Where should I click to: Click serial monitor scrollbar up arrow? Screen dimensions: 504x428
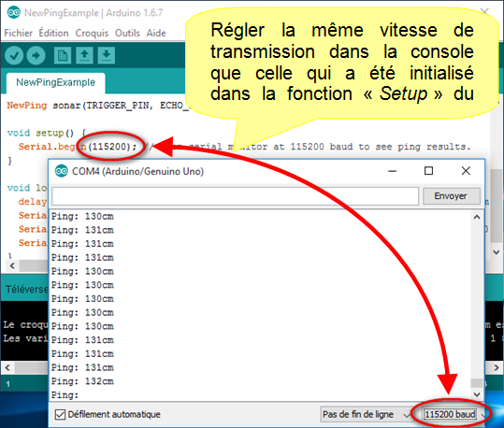click(477, 217)
